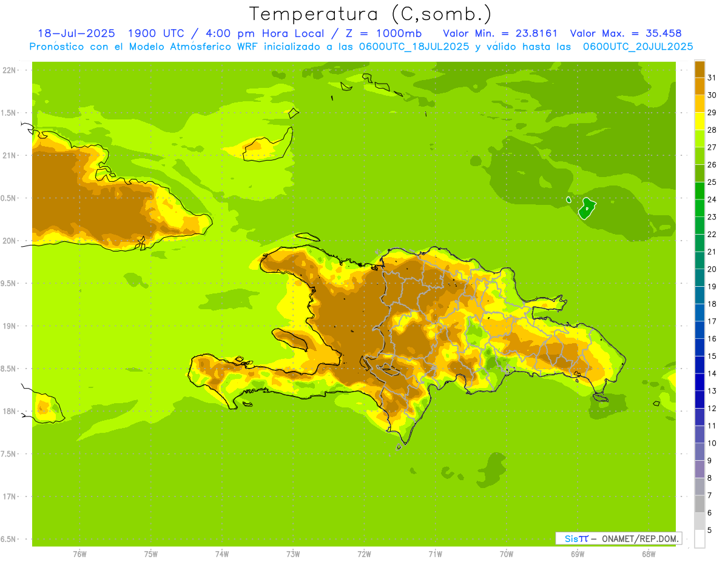Click the yellow colorbar swatch between 28 and 29
The image size is (728, 562).
[x=699, y=121]
